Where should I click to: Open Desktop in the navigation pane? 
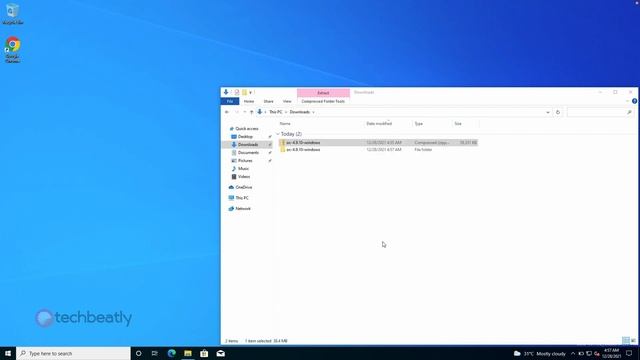click(x=245, y=137)
